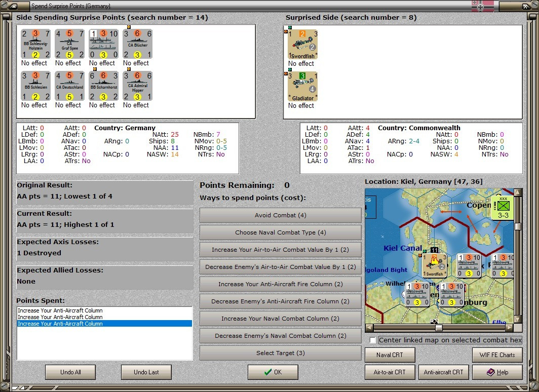Click the Germany NAtt value 25
Viewport: 539px width, 392px height.
(x=175, y=134)
